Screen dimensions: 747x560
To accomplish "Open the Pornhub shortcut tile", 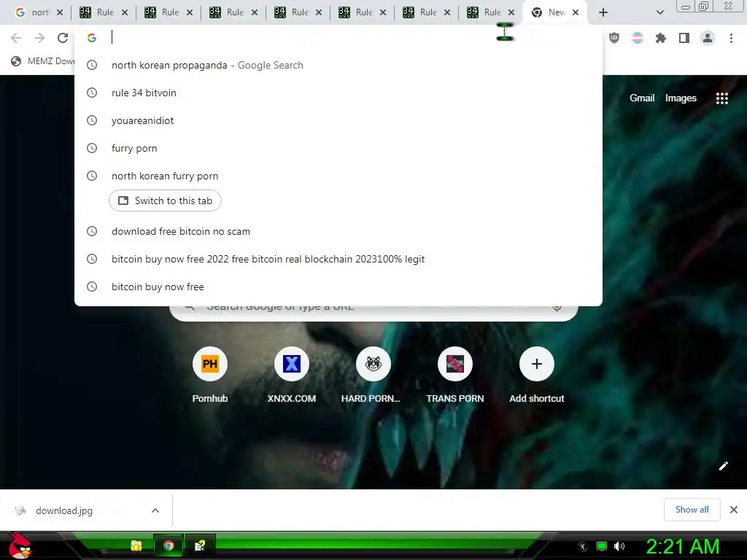I will pyautogui.click(x=210, y=375).
